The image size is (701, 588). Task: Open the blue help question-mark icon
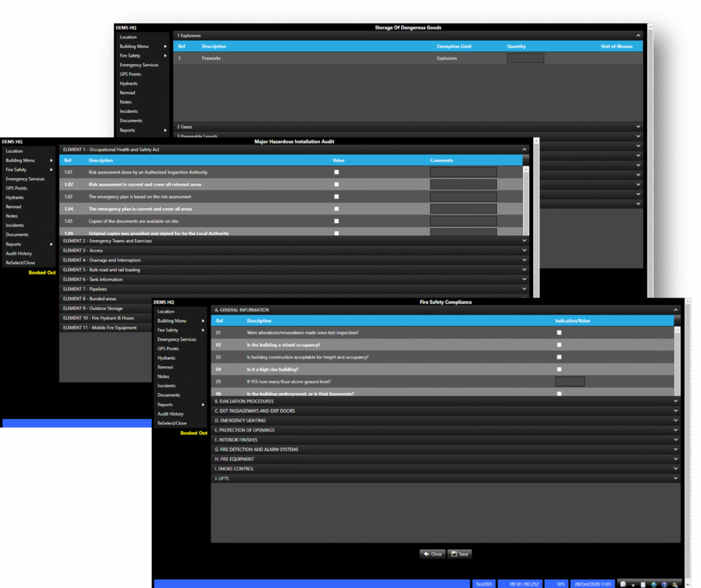tap(664, 584)
